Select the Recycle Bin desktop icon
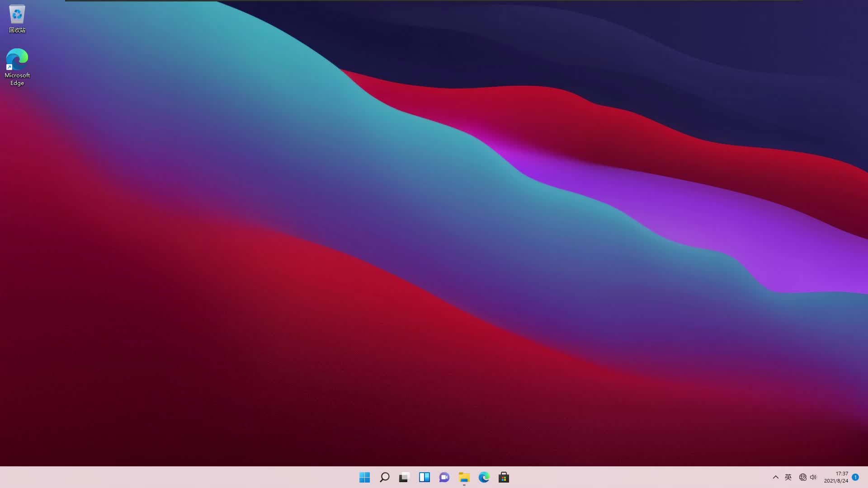This screenshot has width=868, height=488. [17, 15]
